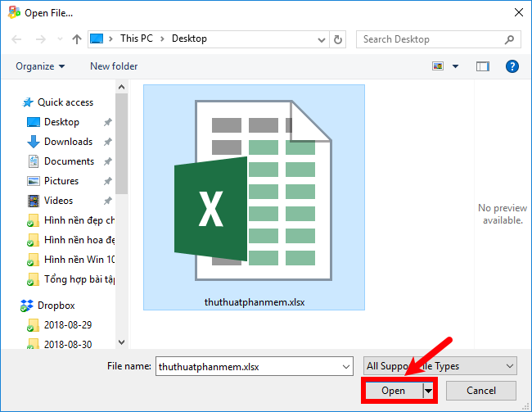This screenshot has height=412, width=532.
Task: Create a New folder
Action: [x=114, y=66]
